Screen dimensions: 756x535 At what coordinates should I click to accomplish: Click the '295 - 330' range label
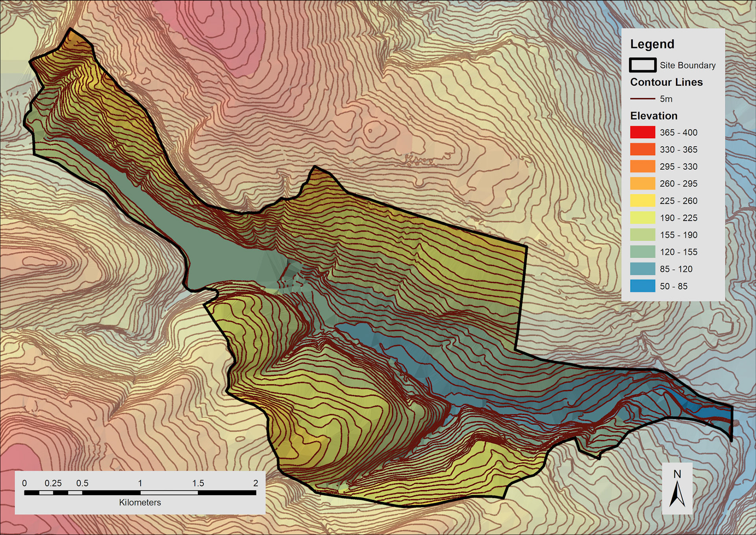point(678,167)
